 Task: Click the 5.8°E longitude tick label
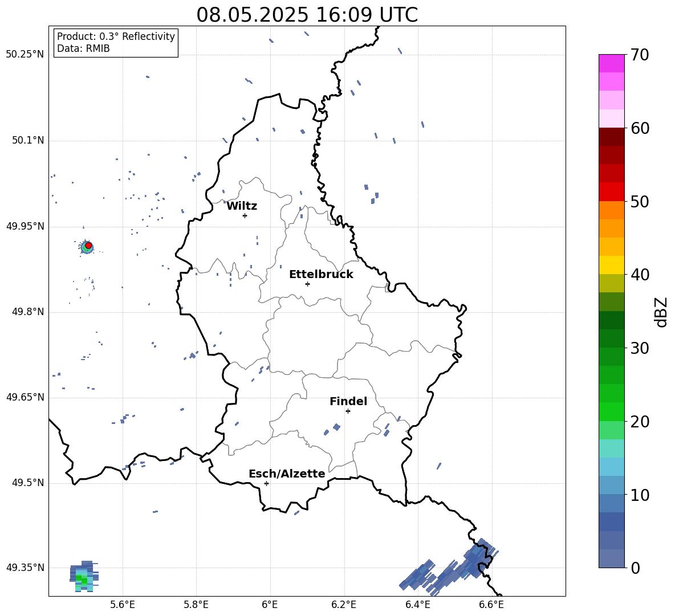point(196,605)
